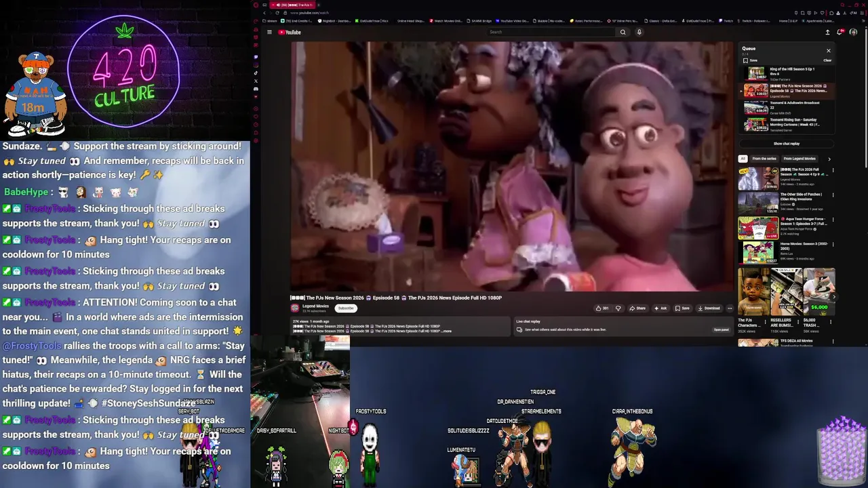Click Show chat replay button
868x488 pixels.
(787, 144)
